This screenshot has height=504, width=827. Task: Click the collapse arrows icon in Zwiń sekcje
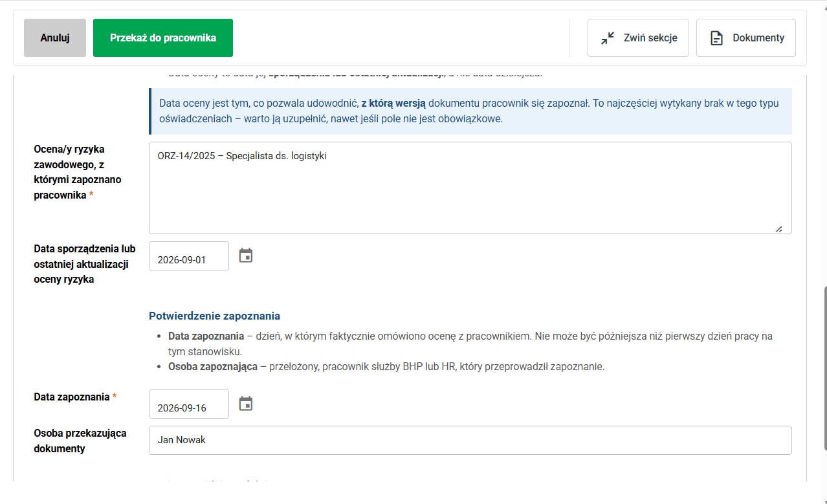pos(608,38)
